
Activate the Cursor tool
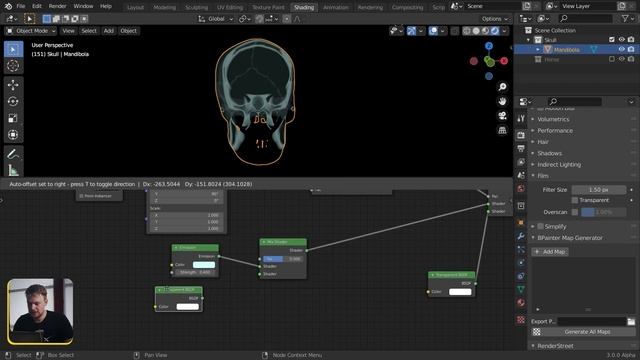[13, 66]
